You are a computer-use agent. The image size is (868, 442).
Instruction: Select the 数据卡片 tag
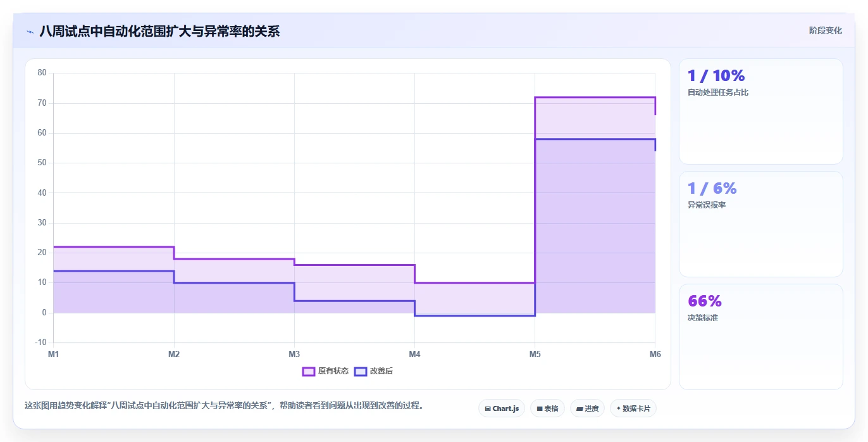[x=633, y=408]
